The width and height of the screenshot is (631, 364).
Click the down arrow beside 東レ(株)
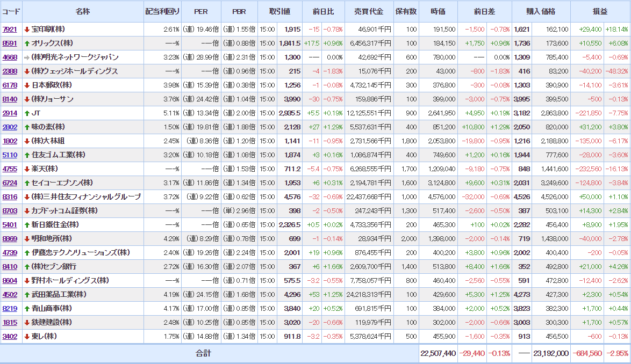tap(27, 337)
